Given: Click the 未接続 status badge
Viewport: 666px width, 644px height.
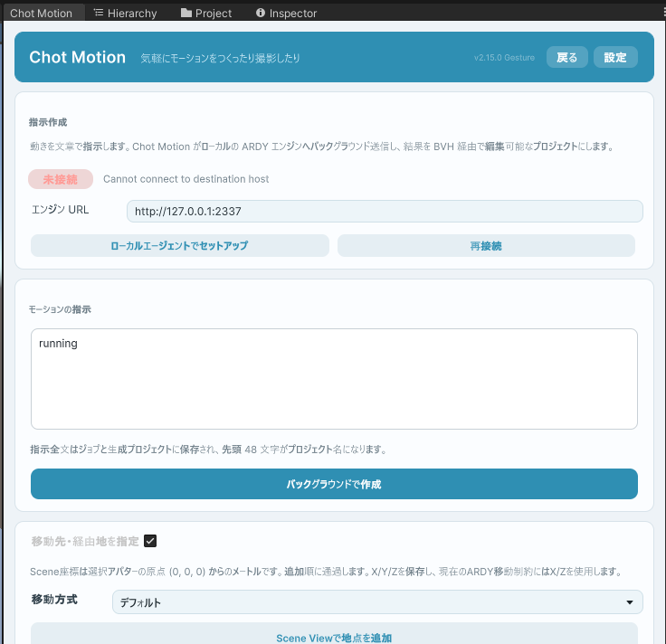Looking at the screenshot, I should click(x=61, y=179).
